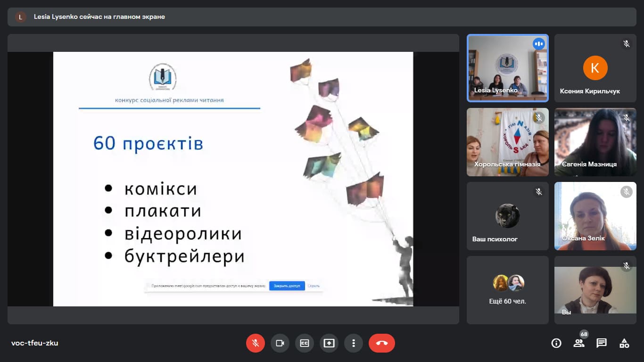Show the participants list with 68 badge
644x362 pixels.
tap(579, 343)
